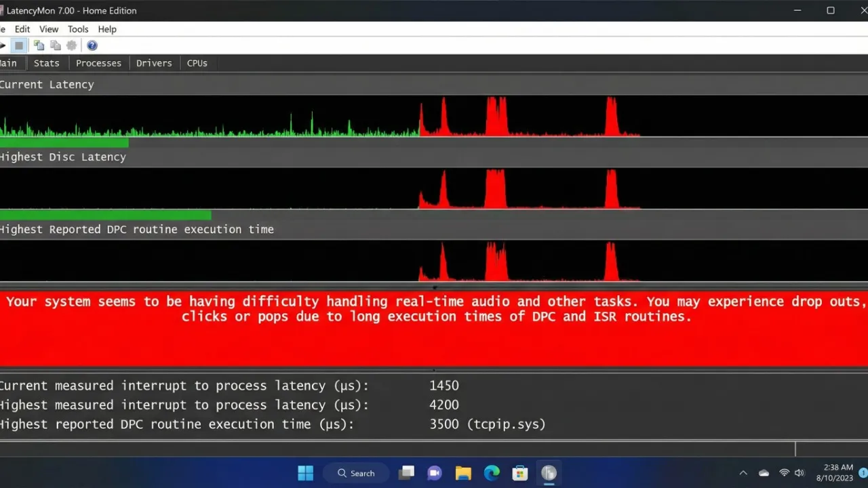Image resolution: width=868 pixels, height=488 pixels.
Task: Click the copy report icon with green check
Action: (x=39, y=45)
